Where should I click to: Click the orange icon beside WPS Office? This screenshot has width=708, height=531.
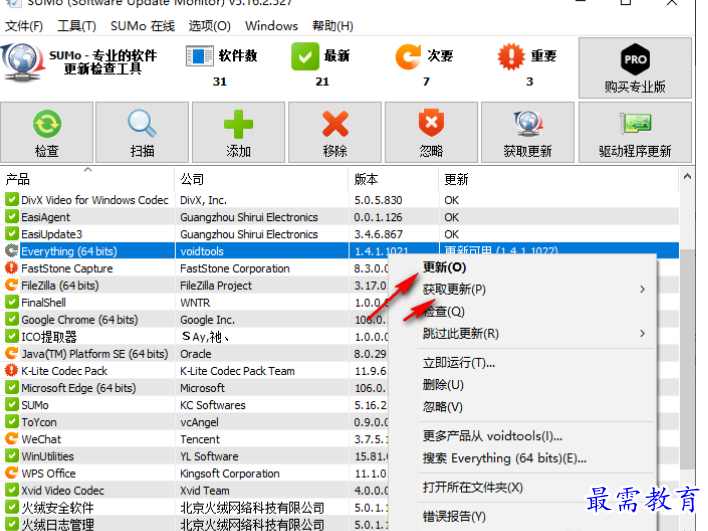[x=11, y=473]
